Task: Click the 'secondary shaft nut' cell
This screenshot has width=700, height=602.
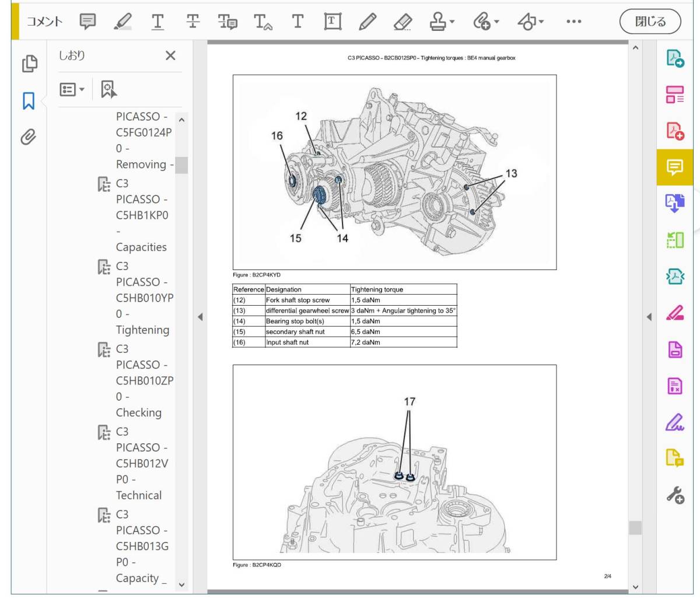Action: tap(307, 332)
